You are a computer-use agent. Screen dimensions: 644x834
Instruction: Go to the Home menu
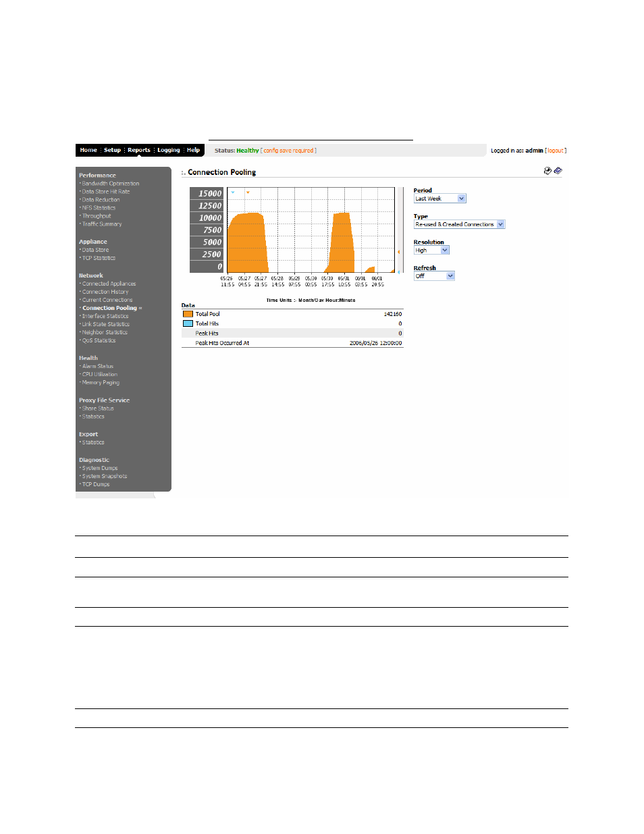(88, 150)
